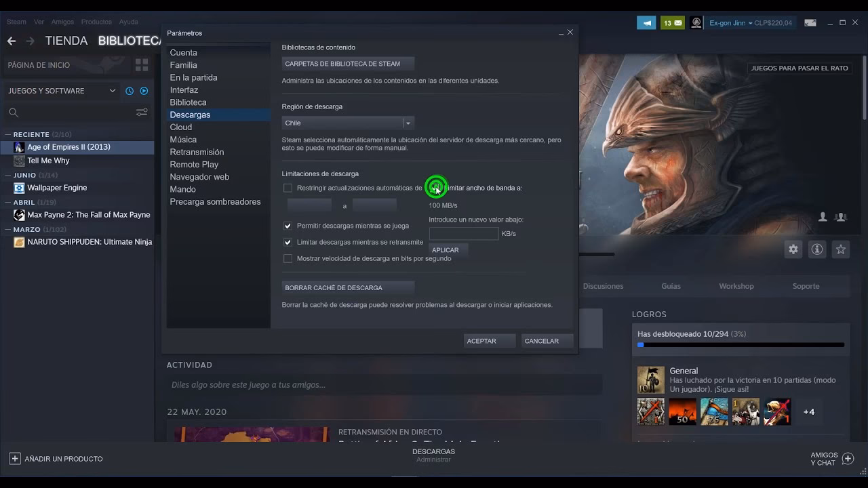
Task: Open update restriction end time field
Action: [374, 205]
